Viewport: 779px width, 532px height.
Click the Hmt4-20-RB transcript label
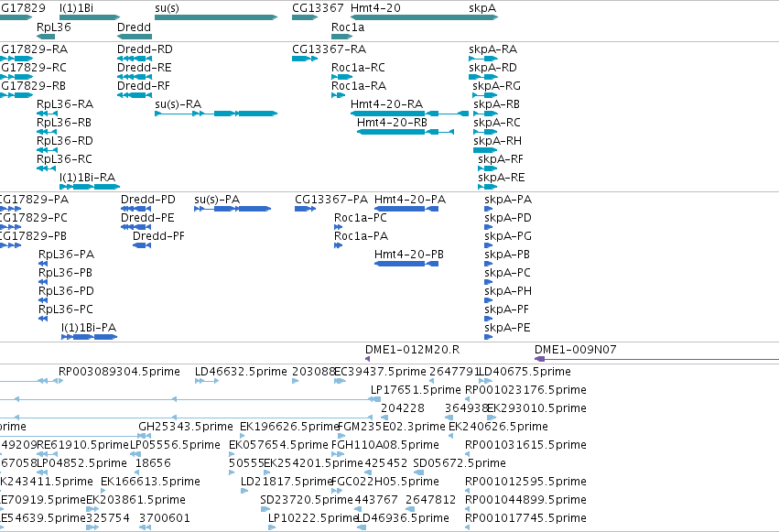392,123
